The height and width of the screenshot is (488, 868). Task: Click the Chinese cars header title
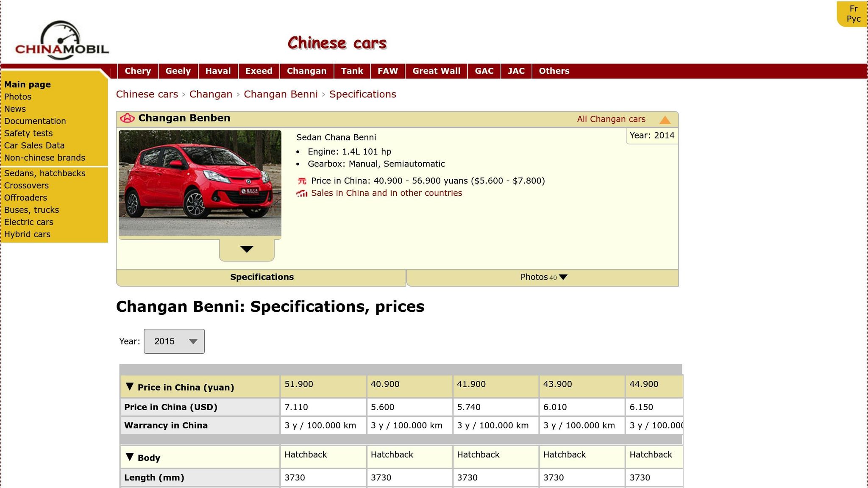pyautogui.click(x=337, y=43)
